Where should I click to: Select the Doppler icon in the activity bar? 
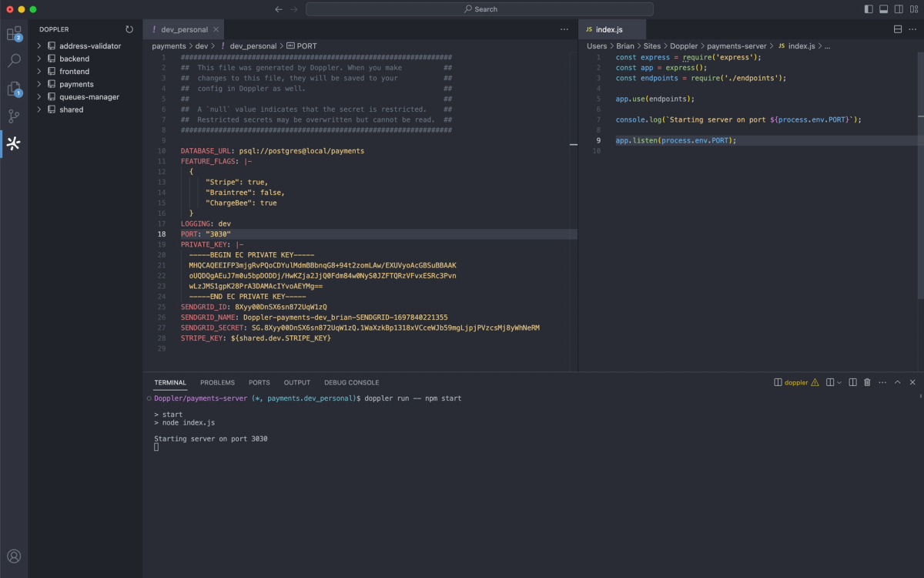click(14, 143)
